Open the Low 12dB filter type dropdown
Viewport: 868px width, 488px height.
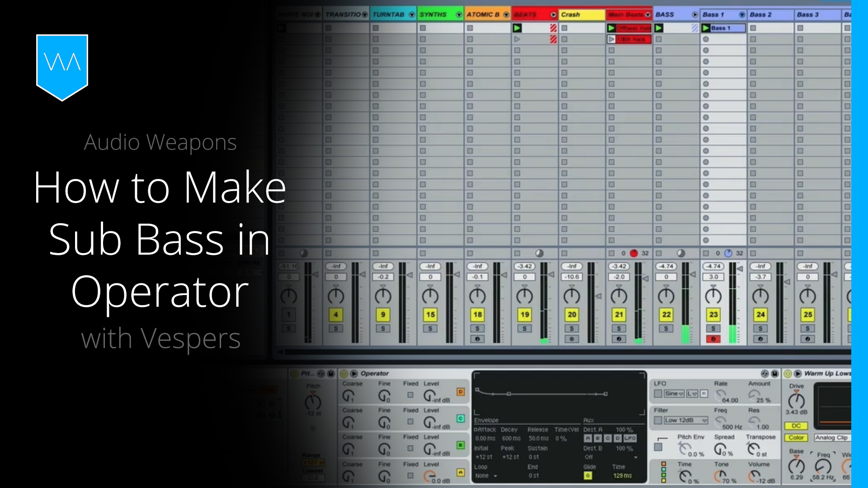(685, 420)
